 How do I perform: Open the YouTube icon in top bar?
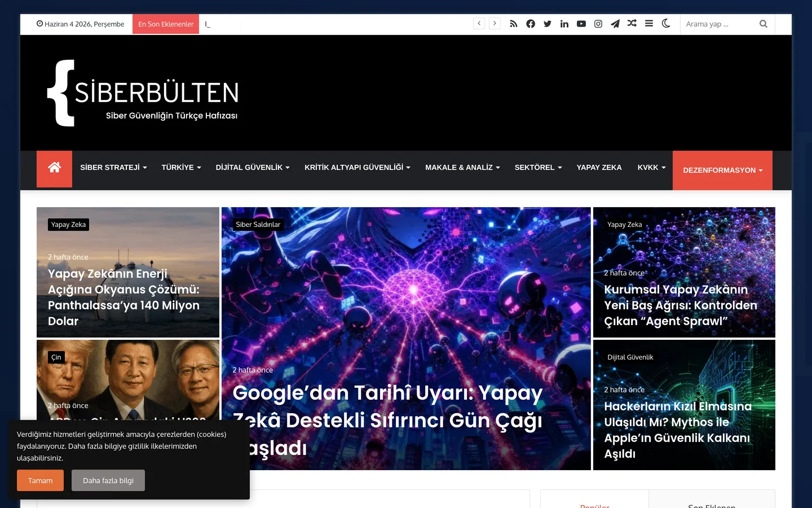(x=581, y=24)
